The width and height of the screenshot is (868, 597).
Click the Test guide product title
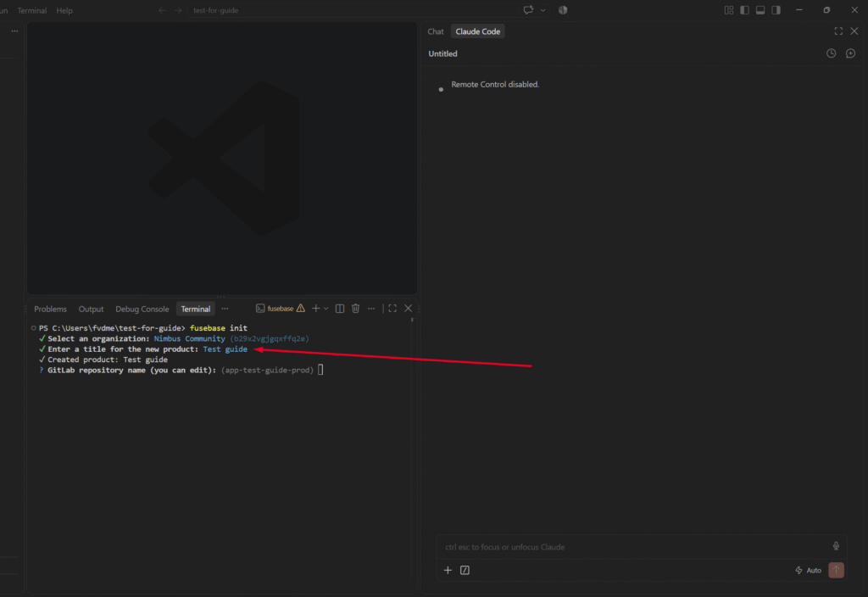(225, 349)
